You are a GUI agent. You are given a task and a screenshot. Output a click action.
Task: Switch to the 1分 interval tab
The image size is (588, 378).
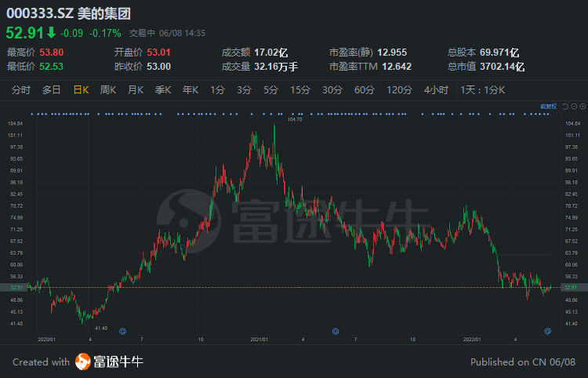click(x=217, y=90)
